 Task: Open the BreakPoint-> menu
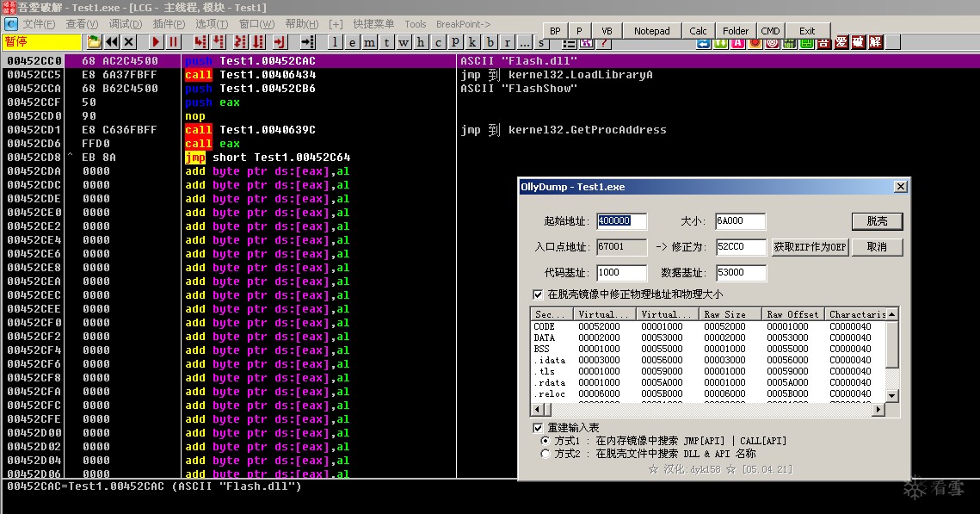(463, 24)
